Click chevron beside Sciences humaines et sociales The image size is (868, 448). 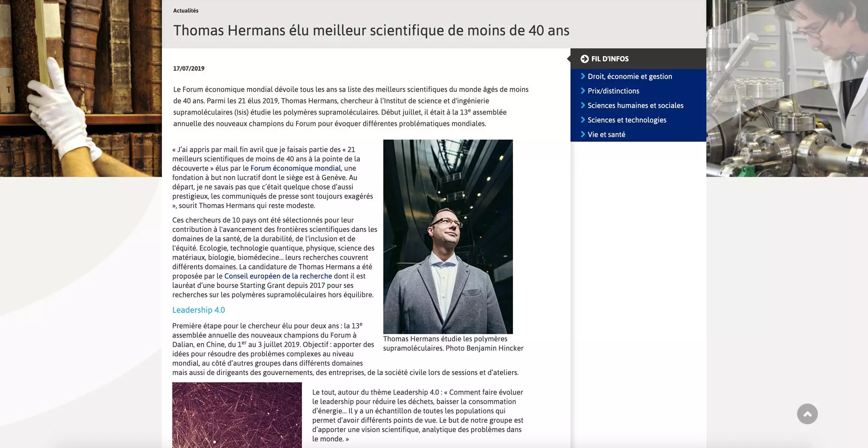tap(583, 105)
